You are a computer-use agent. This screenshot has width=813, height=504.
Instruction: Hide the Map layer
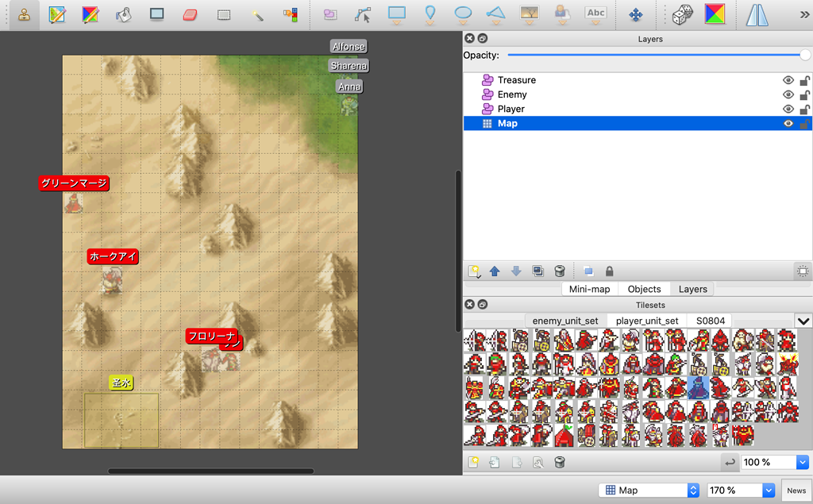click(788, 123)
